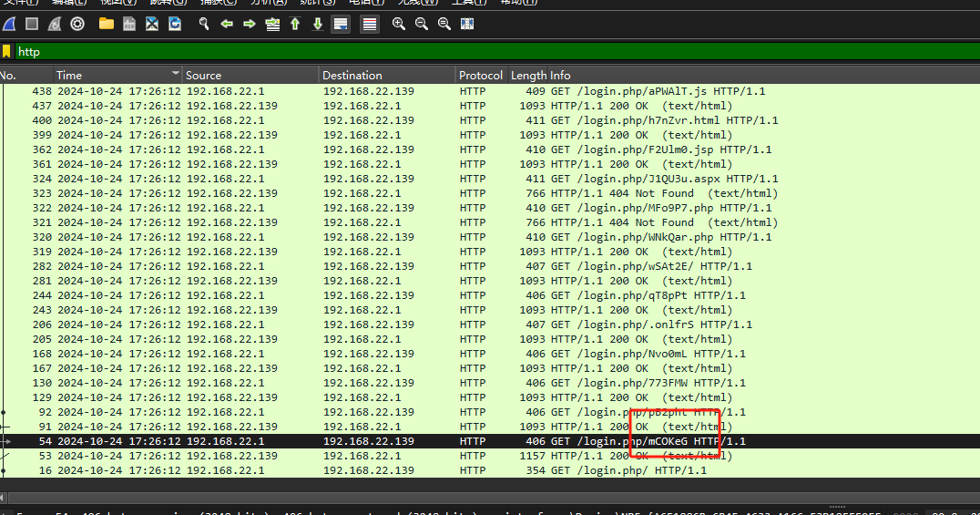The height and width of the screenshot is (515, 980).
Task: Click the Time column sort arrow
Action: pos(175,74)
